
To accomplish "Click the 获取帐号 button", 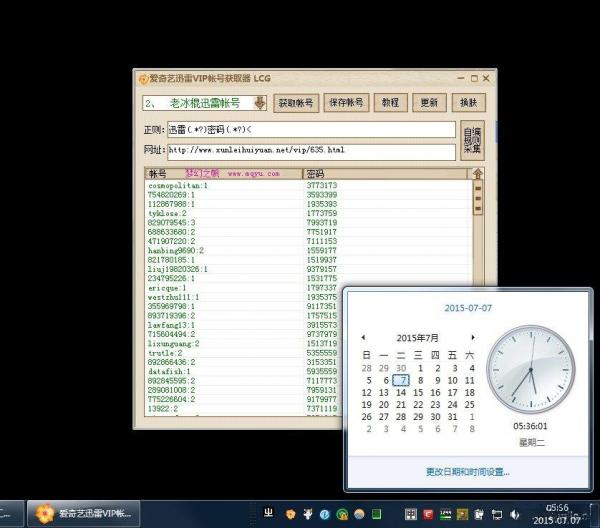I will (x=296, y=103).
